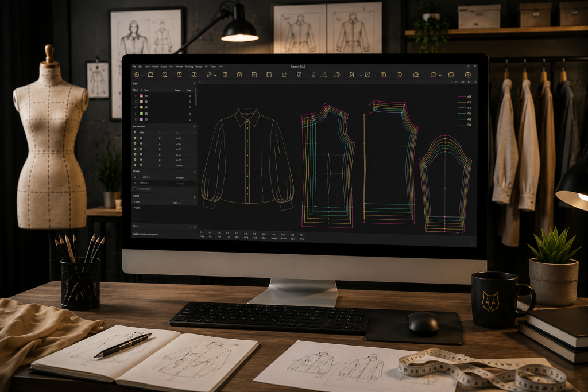
Task: Select the crossed-arrows tool in the toolbar
Action: pos(367,75)
